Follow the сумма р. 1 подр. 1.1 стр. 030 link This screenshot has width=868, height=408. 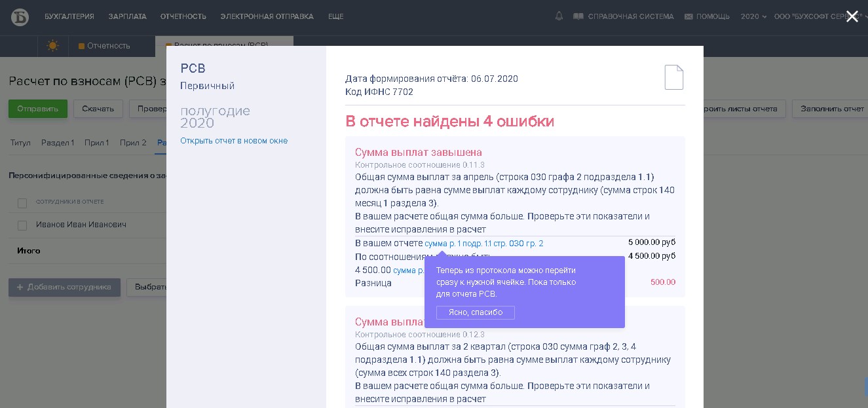coord(483,244)
